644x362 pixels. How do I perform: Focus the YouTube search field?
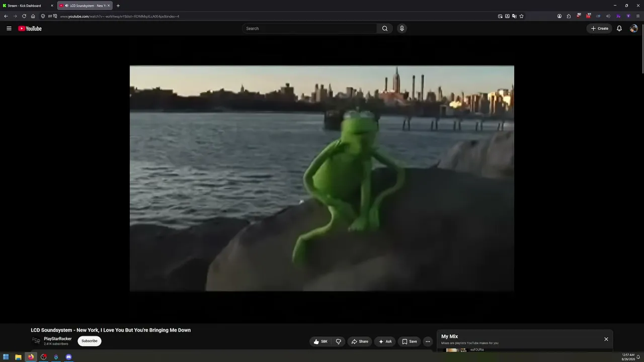pos(309,29)
